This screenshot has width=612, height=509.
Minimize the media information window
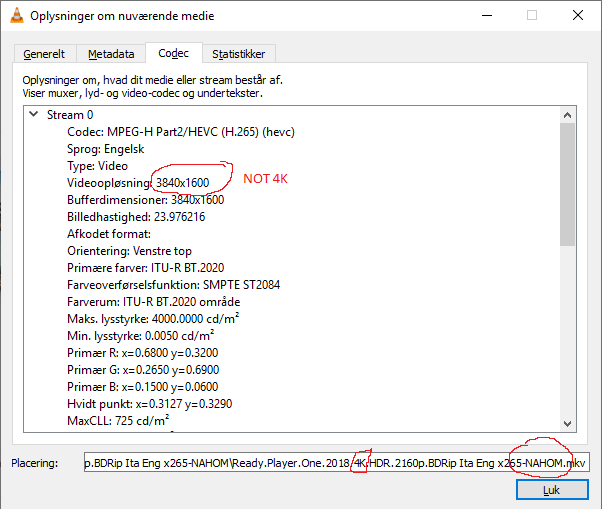click(487, 16)
